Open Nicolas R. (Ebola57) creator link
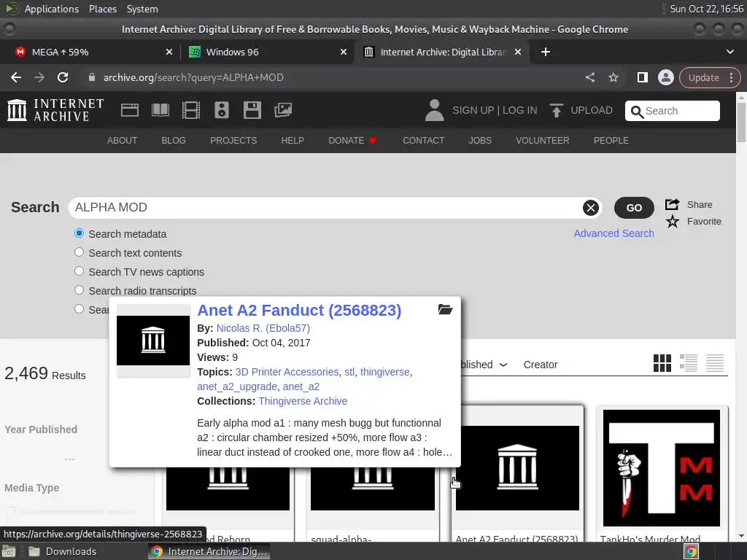 [263, 328]
